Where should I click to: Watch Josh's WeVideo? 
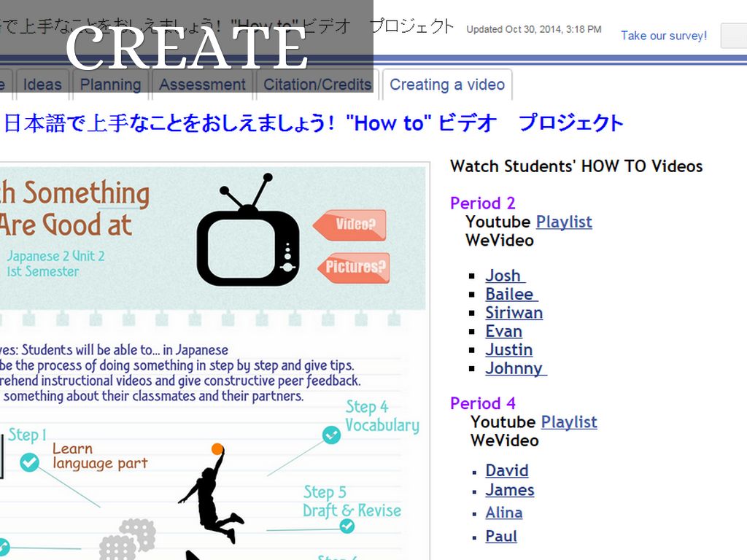[x=504, y=276]
